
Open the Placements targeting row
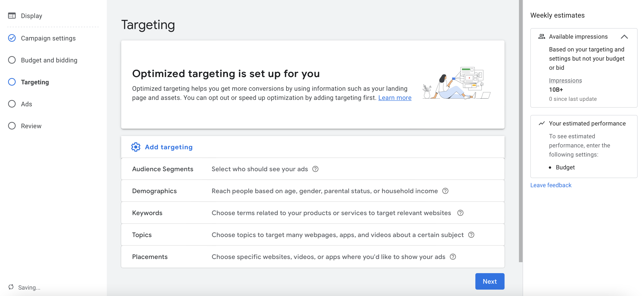[x=313, y=257]
